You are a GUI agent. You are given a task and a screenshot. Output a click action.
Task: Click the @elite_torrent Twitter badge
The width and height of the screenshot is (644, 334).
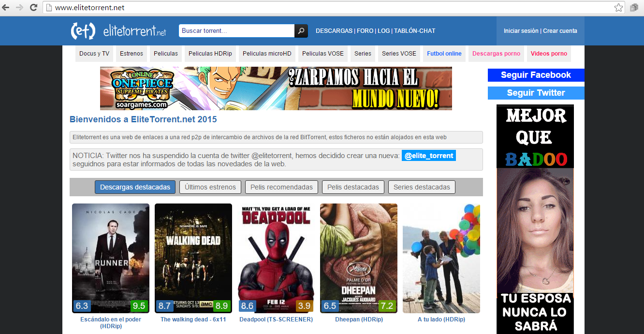(x=429, y=156)
